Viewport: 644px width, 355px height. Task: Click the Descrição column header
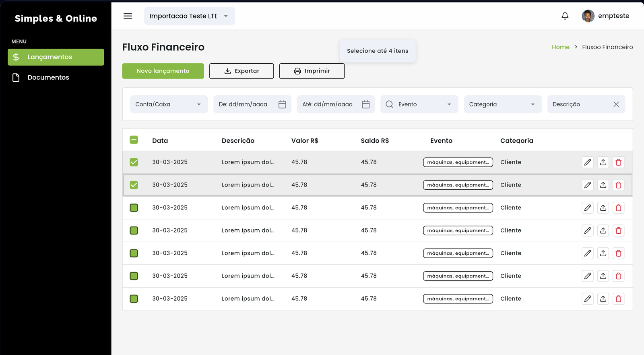point(238,141)
